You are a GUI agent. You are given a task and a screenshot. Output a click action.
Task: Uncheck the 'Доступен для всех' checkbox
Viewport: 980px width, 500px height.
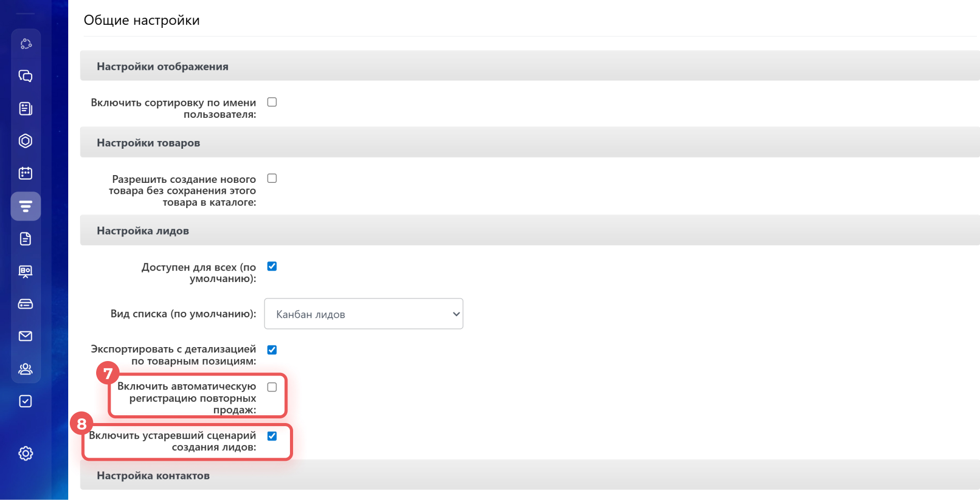(272, 267)
